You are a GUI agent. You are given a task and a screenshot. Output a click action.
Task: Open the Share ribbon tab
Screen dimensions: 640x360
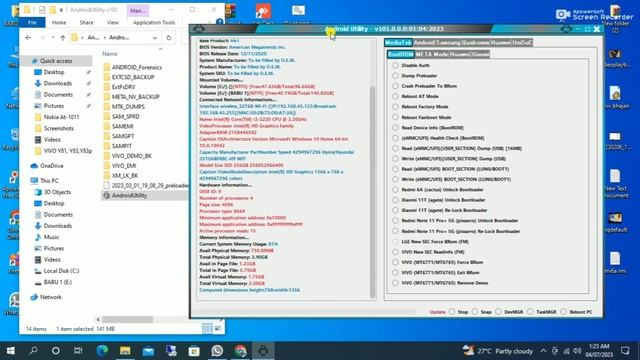click(86, 22)
